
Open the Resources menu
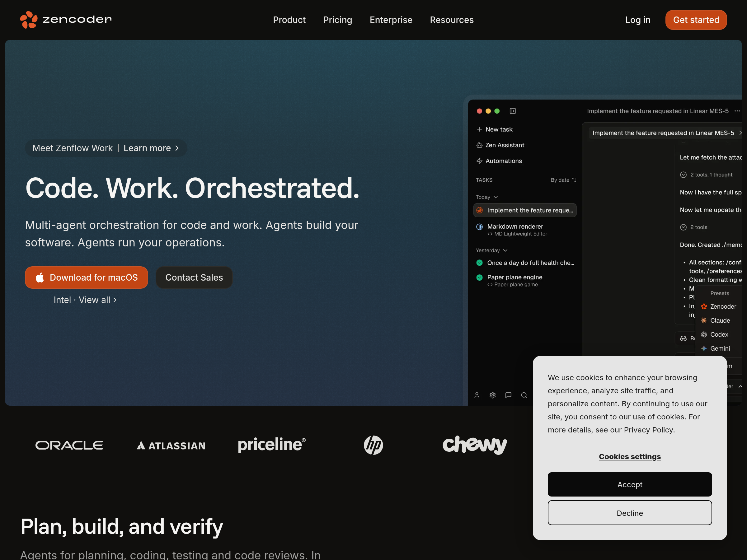coord(452,20)
